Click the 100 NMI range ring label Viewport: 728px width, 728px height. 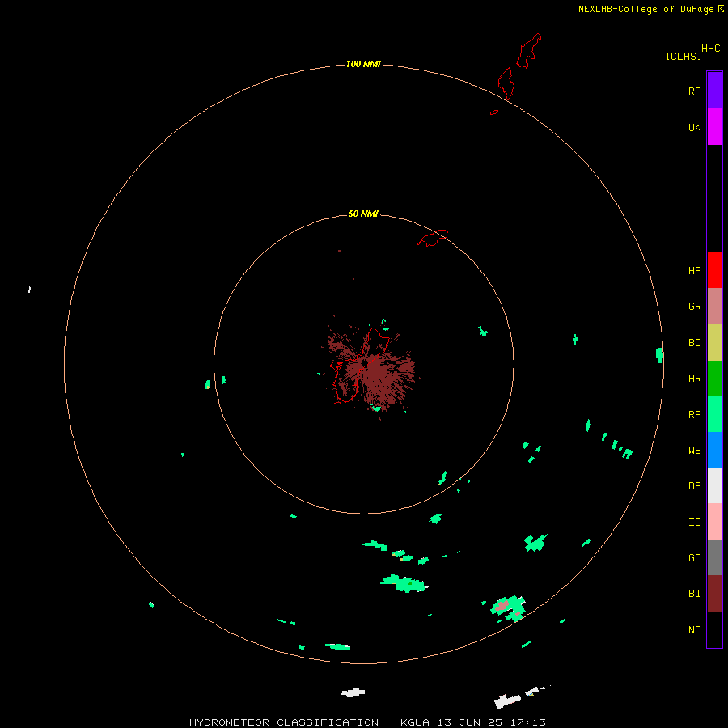[363, 64]
